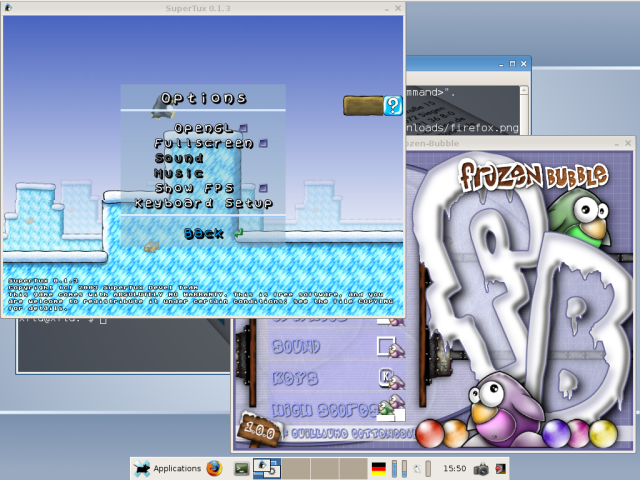Toggle the Show FPS checkbox in SuperTux

pos(263,188)
